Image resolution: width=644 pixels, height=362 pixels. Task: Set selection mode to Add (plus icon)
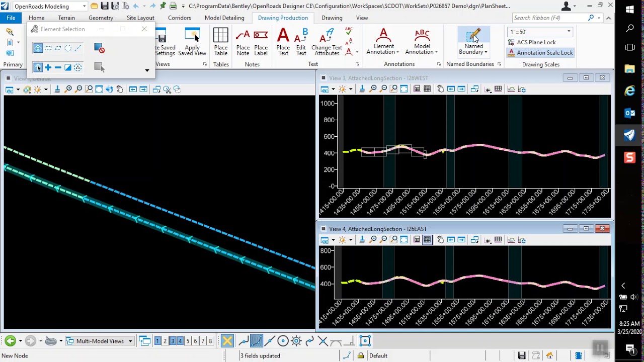[48, 67]
